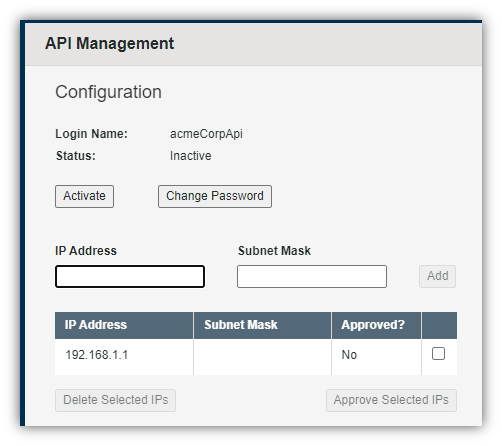The image size is (502, 446).
Task: Click the Configuration heading
Action: tap(108, 92)
